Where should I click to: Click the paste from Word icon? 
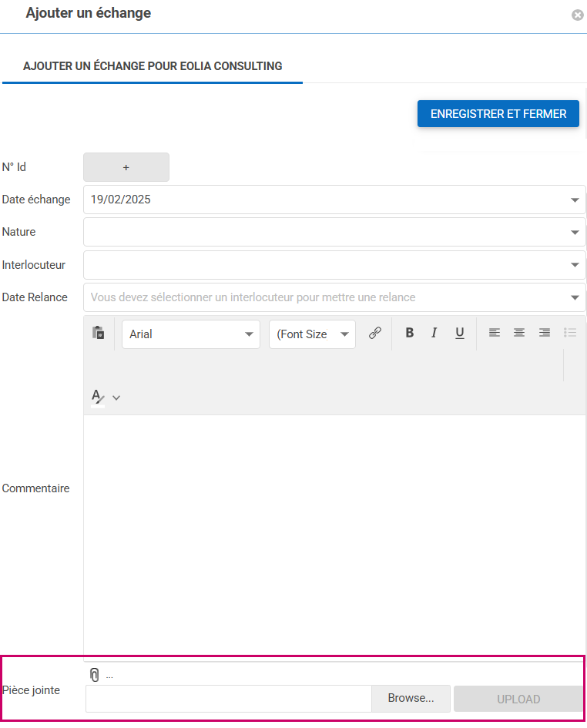98,333
